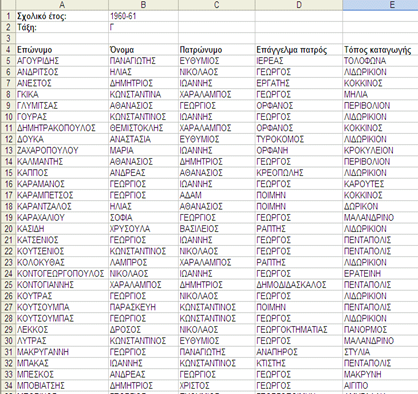Click header cell 'Επώνυμο'
This screenshot has height=394, width=418.
(x=62, y=50)
